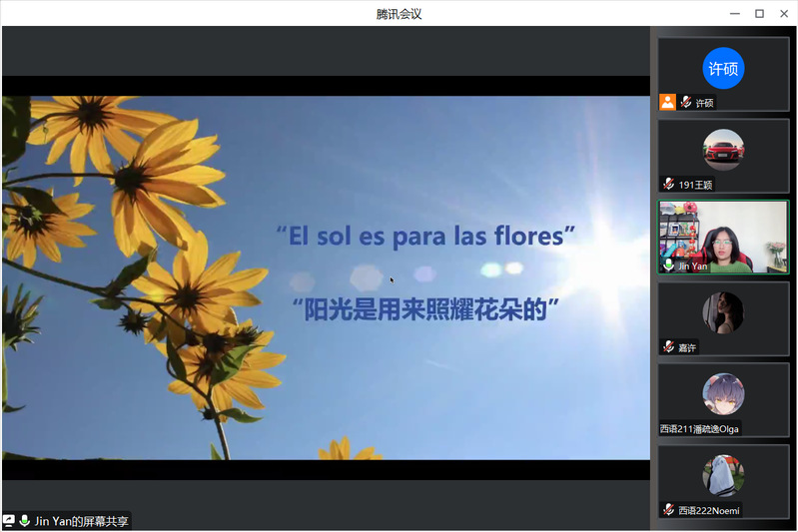Click the muted mic icon next to 嘉许

[x=669, y=347]
